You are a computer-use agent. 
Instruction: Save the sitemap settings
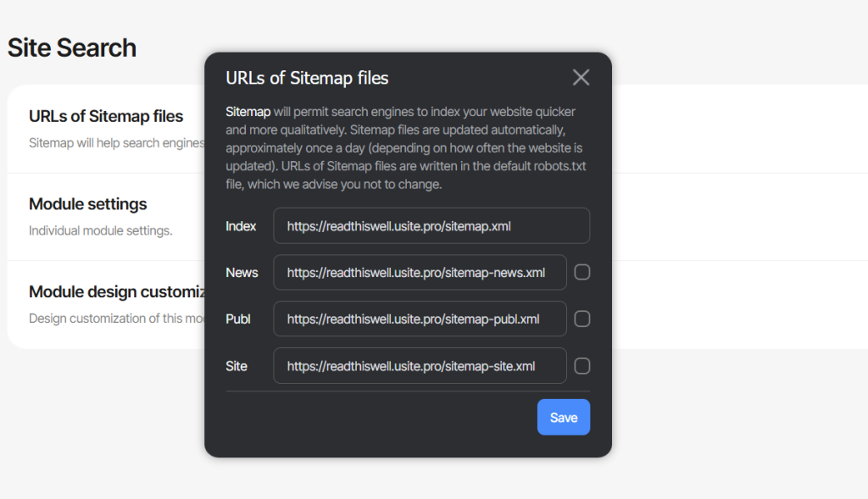coord(564,417)
